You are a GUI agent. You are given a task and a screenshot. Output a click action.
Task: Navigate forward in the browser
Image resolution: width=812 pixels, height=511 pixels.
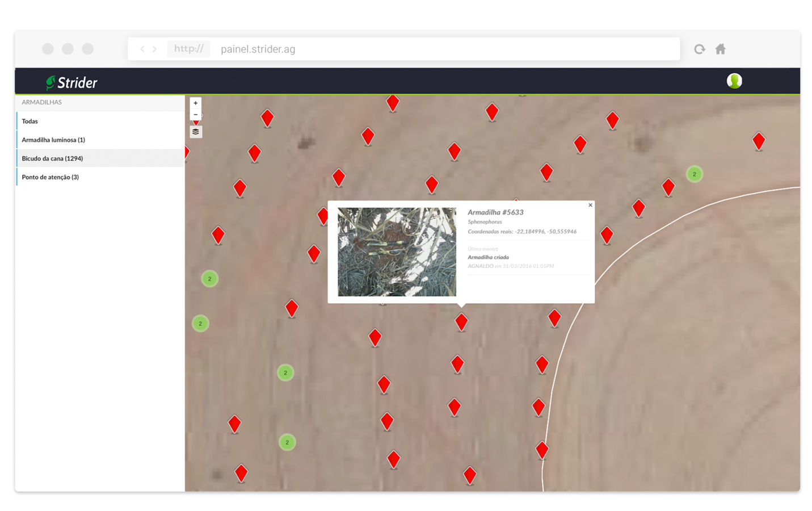(154, 49)
